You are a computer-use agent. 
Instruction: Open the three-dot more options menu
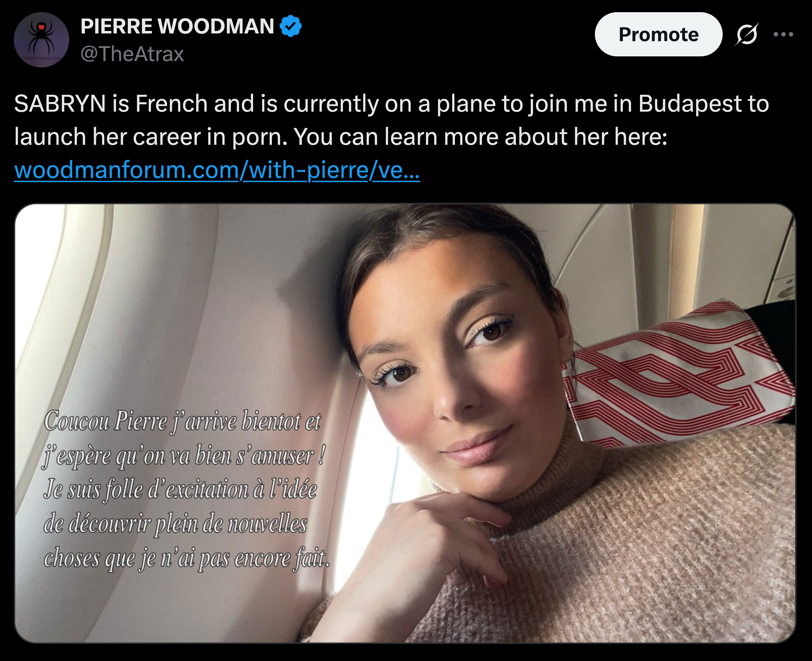tap(784, 34)
